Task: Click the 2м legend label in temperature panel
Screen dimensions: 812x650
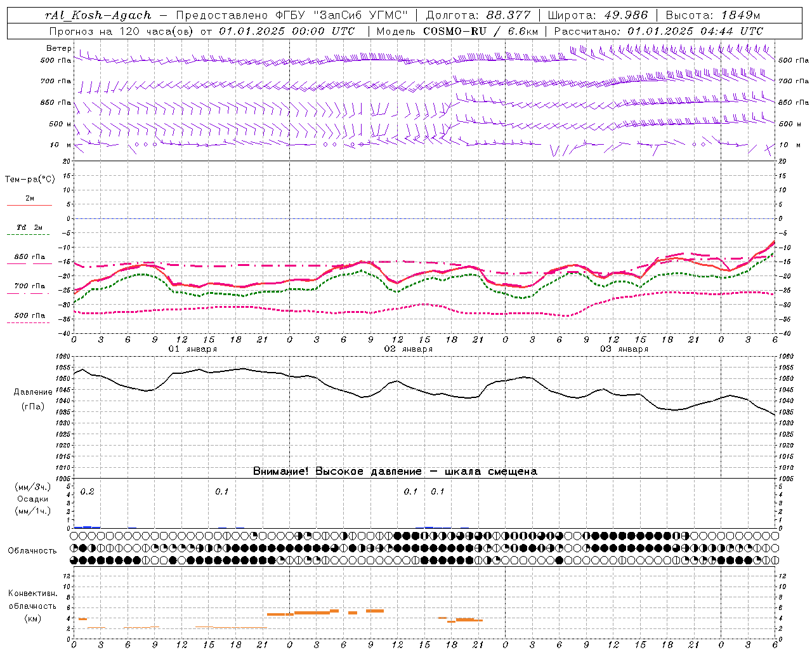Action: 30,199
